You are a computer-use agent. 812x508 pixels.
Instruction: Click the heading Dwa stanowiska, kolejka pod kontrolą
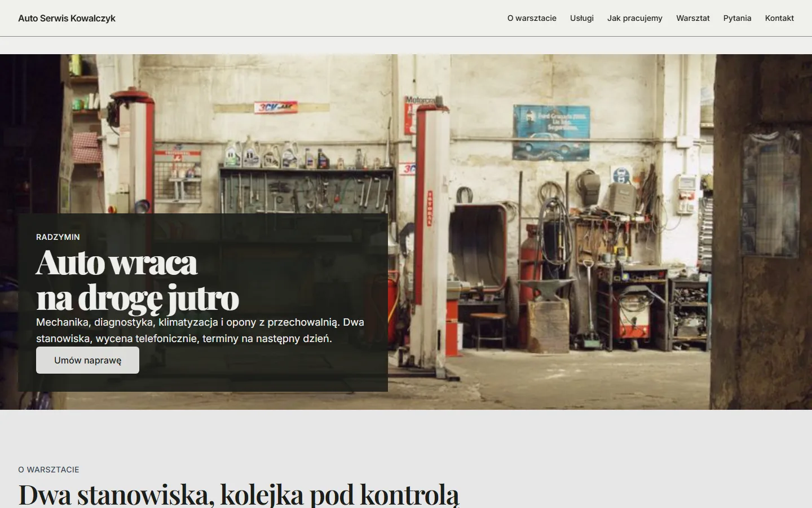[x=239, y=494]
